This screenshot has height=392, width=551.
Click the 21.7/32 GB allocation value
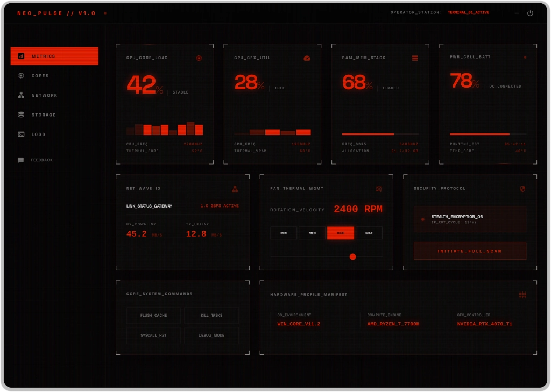pyautogui.click(x=405, y=151)
